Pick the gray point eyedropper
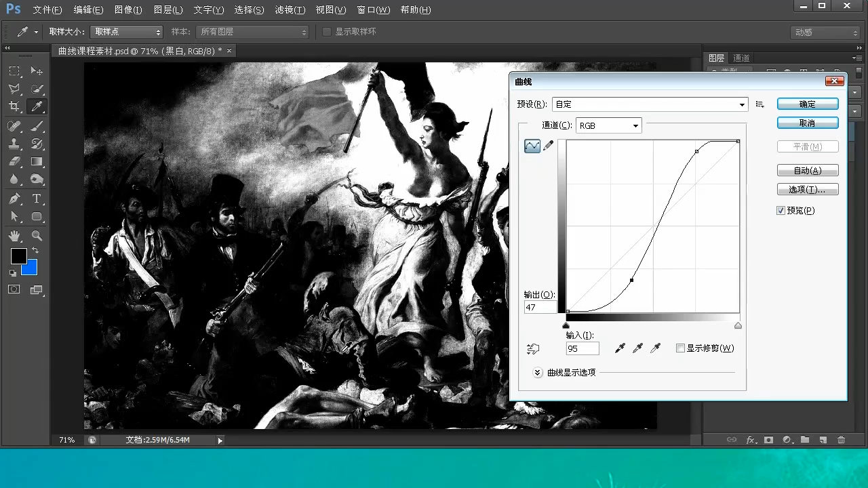This screenshot has width=868, height=488. click(637, 348)
